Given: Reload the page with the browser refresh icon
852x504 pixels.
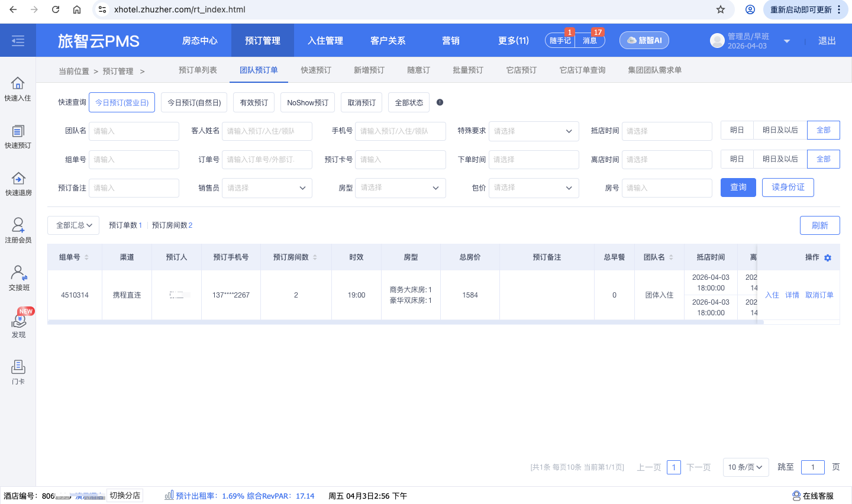Looking at the screenshot, I should tap(56, 9).
